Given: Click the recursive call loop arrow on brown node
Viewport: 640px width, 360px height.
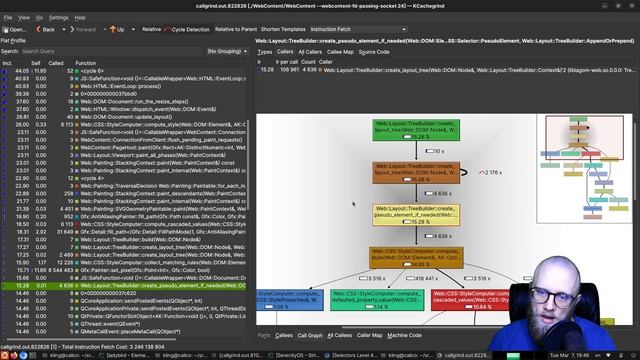Looking at the screenshot, I should point(464,172).
